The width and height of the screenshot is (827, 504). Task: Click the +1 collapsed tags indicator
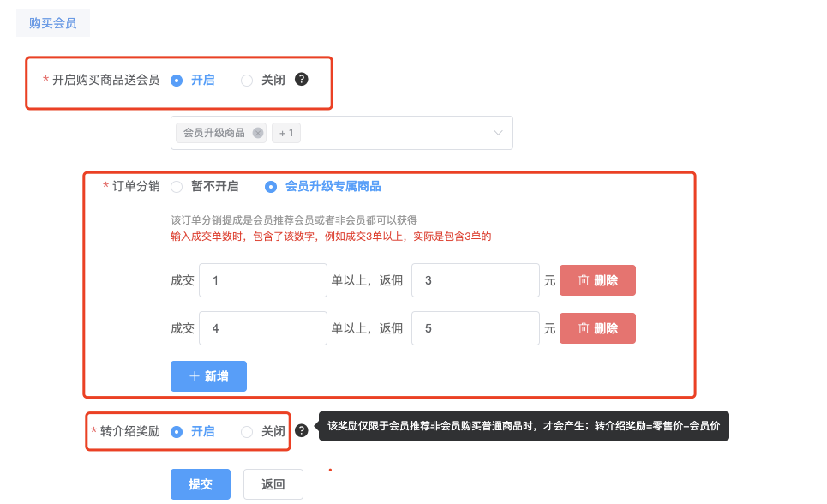[286, 133]
